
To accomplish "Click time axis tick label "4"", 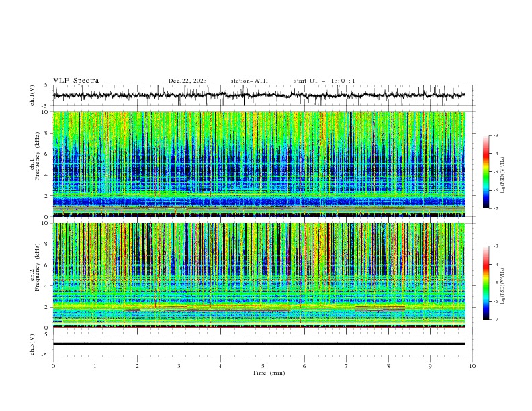I will (x=220, y=366).
